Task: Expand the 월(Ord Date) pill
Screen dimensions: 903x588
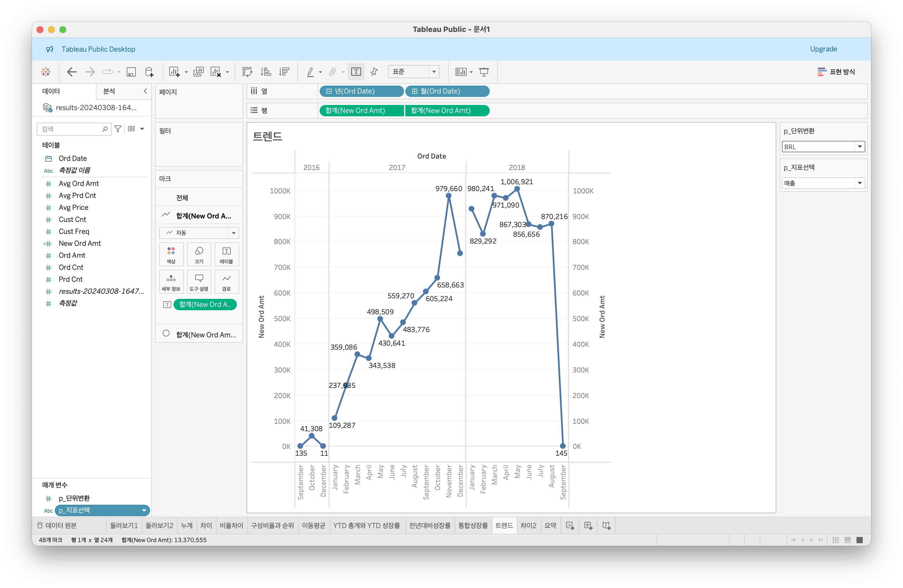Action: 415,91
